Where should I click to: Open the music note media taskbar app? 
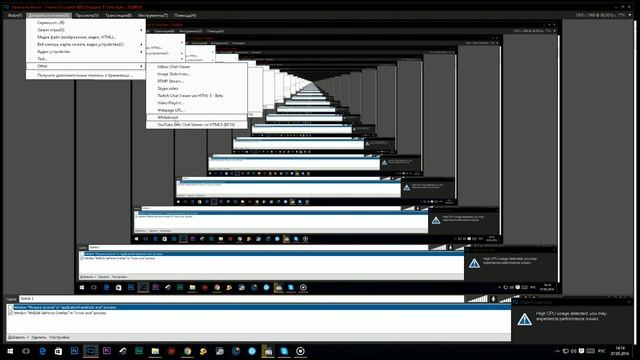(220, 351)
